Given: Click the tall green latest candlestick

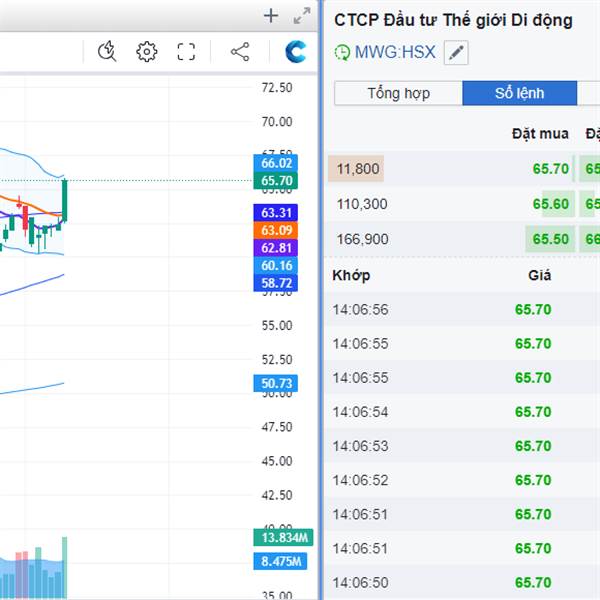Looking at the screenshot, I should point(65,200).
